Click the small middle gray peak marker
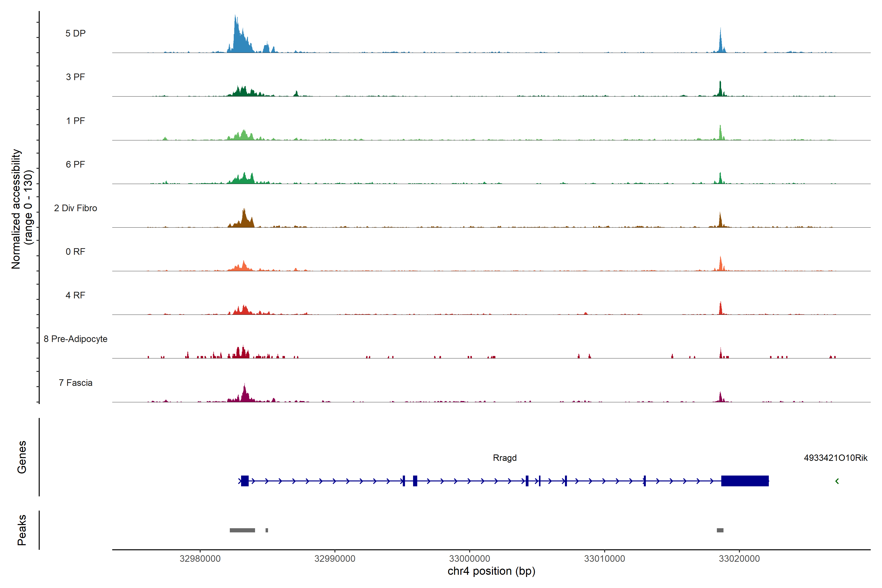 click(x=267, y=530)
